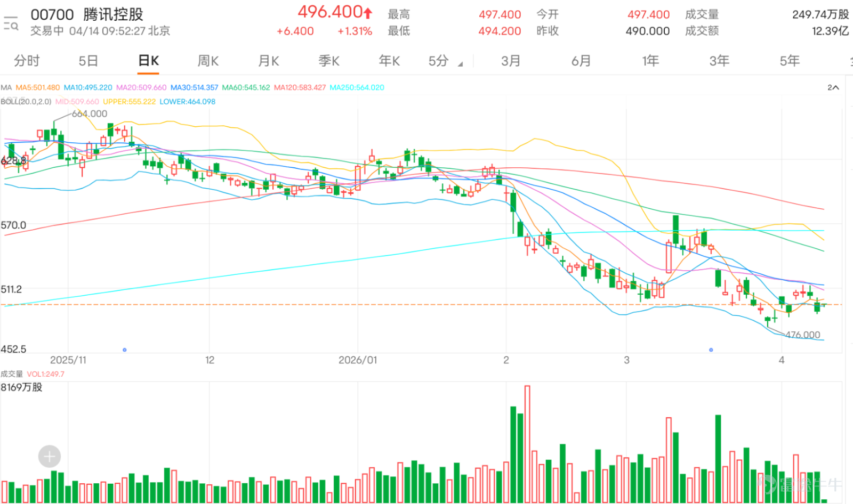Click the 664.000 high price marker
The width and height of the screenshot is (853, 504).
(x=90, y=113)
